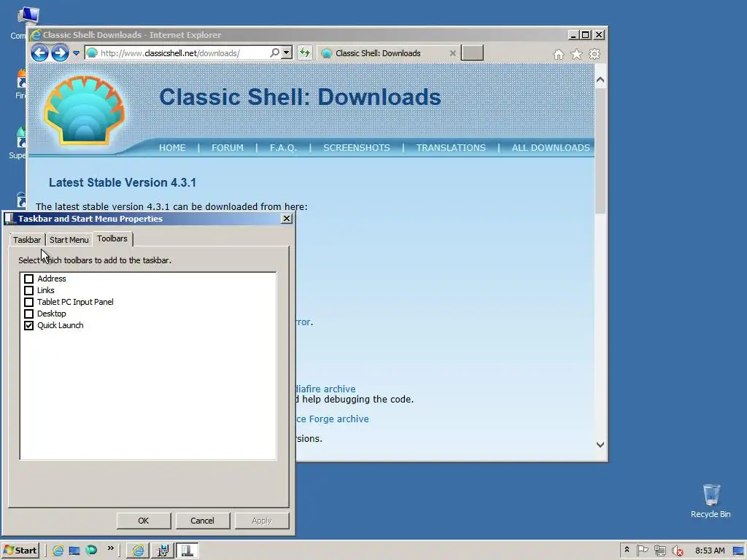
Task: Click the 8:53 AM clock
Action: [710, 551]
